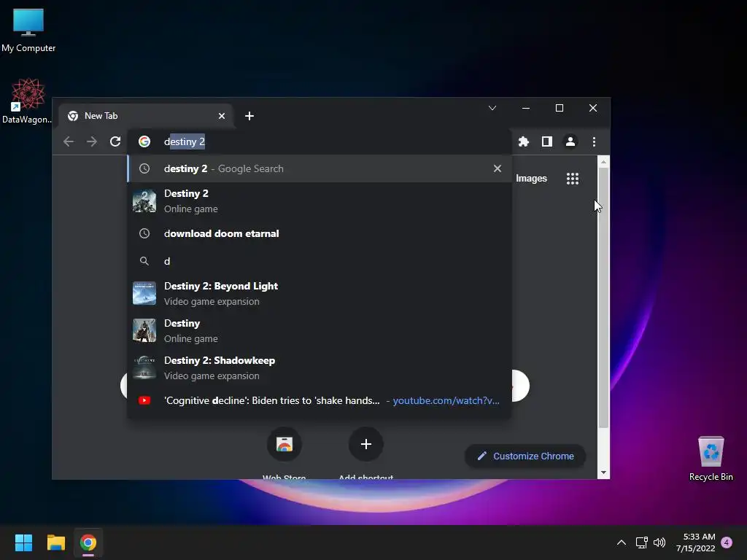The width and height of the screenshot is (747, 560).
Task: Open a new tab with plus button
Action: click(x=249, y=116)
